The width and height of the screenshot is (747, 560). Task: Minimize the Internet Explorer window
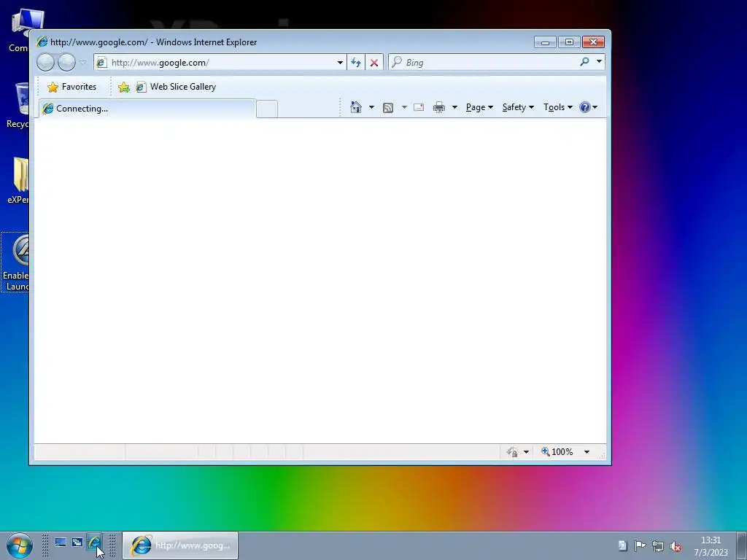[x=545, y=42]
